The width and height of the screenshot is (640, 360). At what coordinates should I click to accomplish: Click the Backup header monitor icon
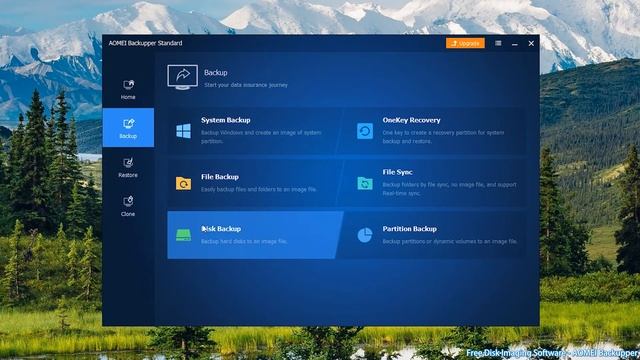coord(182,77)
